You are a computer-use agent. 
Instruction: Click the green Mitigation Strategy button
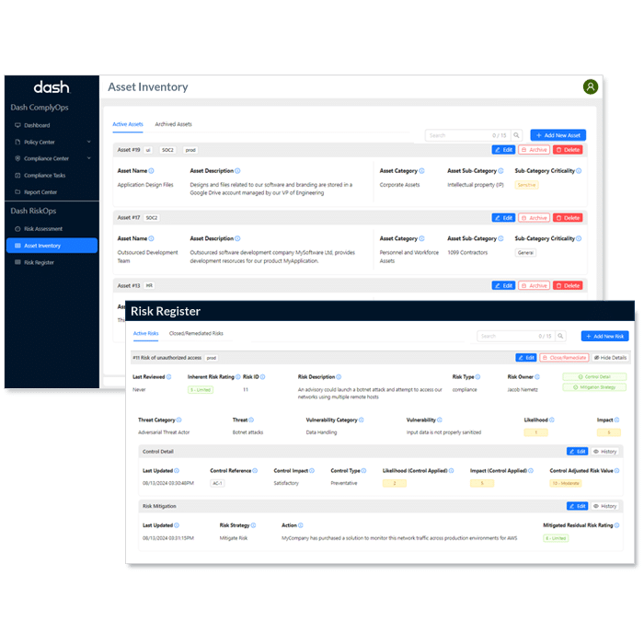pyautogui.click(x=594, y=387)
